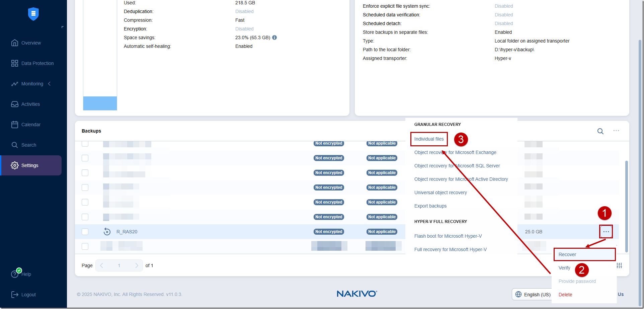This screenshot has width=644, height=309.
Task: Click the Backups panel heading
Action: point(91,131)
